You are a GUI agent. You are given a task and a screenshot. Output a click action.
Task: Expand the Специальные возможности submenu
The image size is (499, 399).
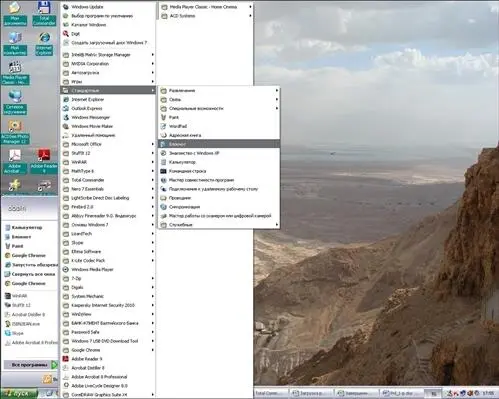click(x=219, y=108)
